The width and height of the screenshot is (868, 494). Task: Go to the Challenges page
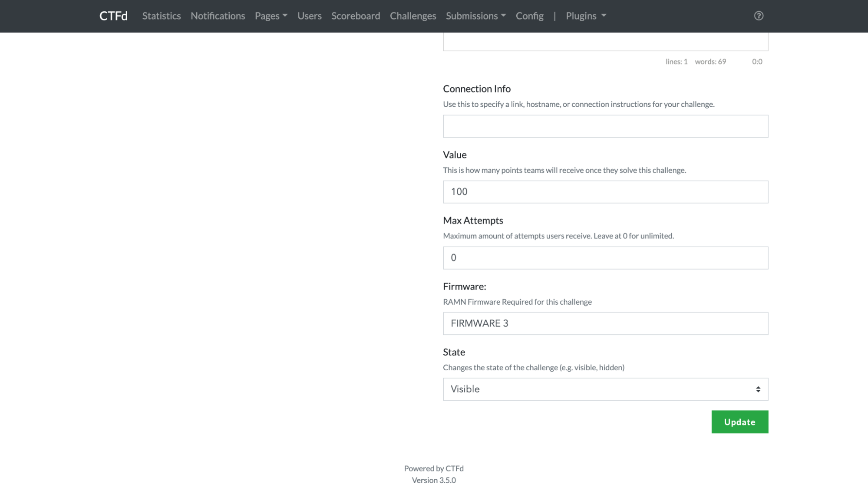pos(413,16)
